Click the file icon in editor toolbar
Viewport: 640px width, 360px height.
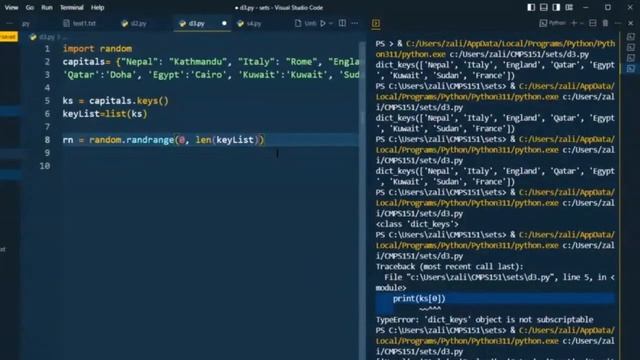(x=298, y=23)
